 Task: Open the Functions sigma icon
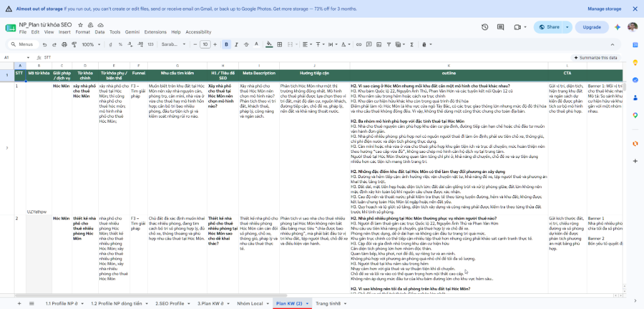pos(412,45)
